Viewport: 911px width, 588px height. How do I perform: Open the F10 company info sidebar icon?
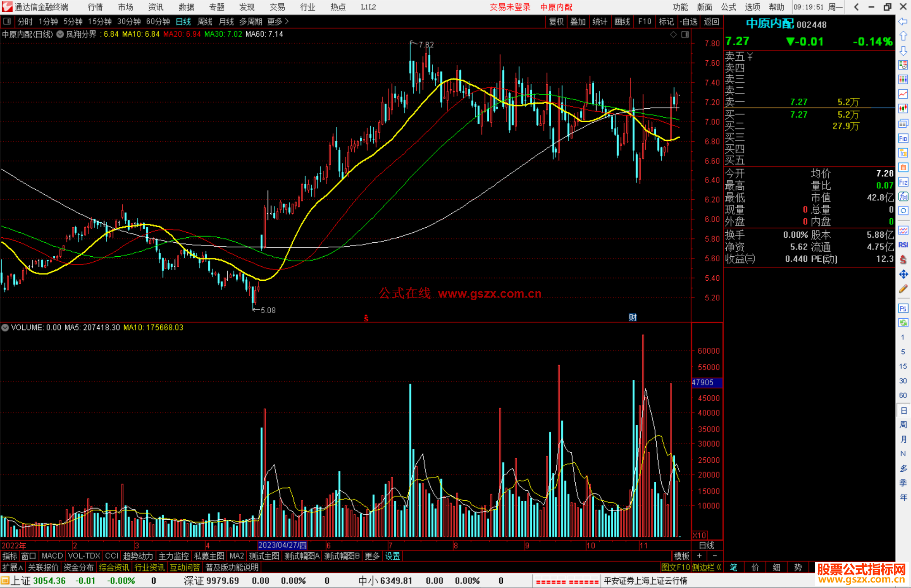point(903,139)
